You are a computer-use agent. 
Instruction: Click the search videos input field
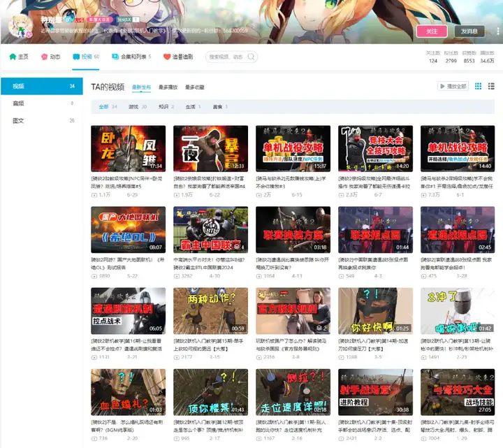227,57
